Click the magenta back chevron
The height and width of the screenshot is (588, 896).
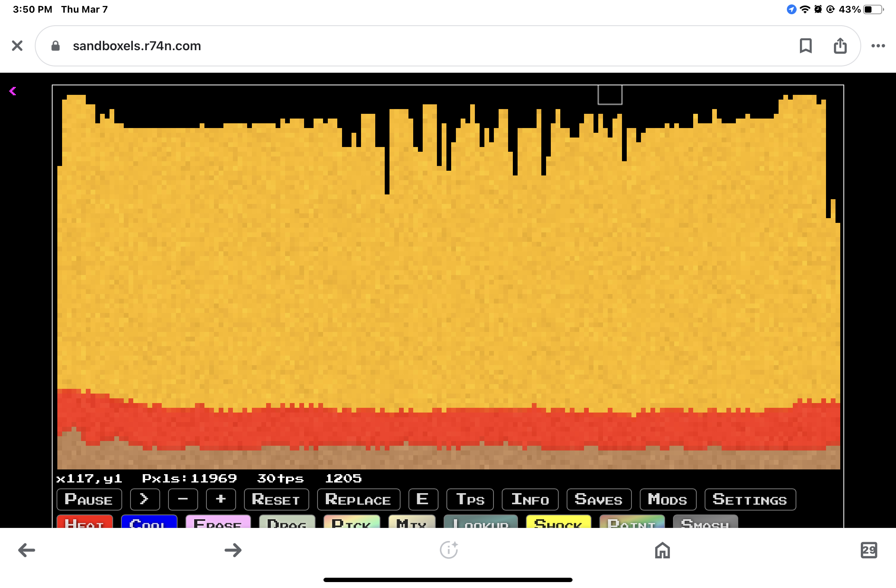coord(13,91)
